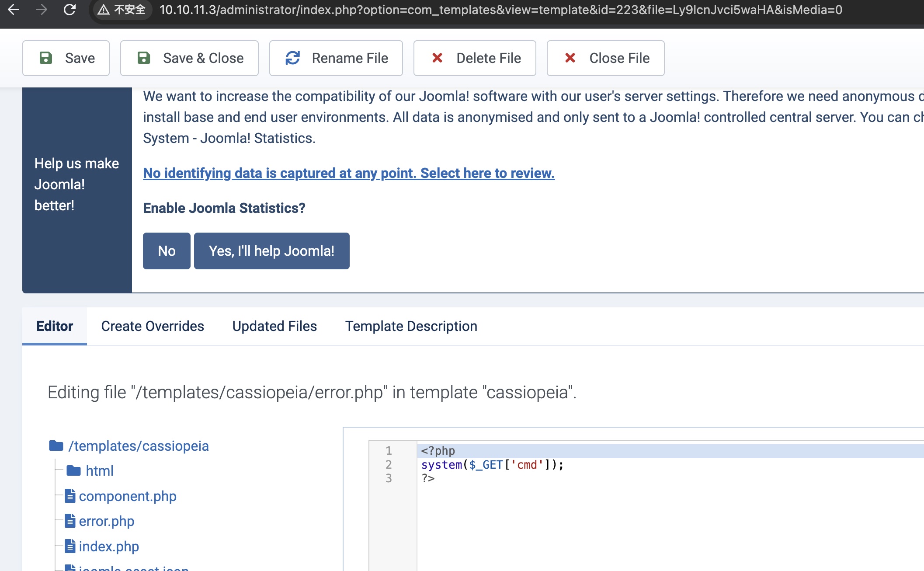Decline Joomla Statistics with No button
The height and width of the screenshot is (571, 924).
click(x=166, y=251)
